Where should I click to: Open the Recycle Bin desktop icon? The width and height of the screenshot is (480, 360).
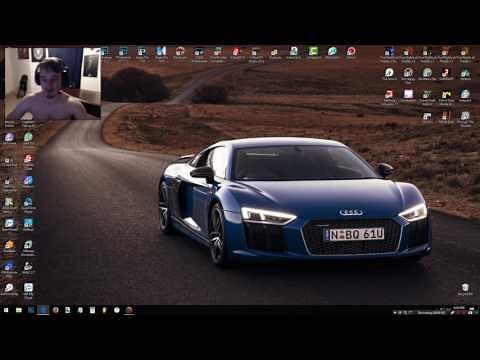tap(465, 289)
